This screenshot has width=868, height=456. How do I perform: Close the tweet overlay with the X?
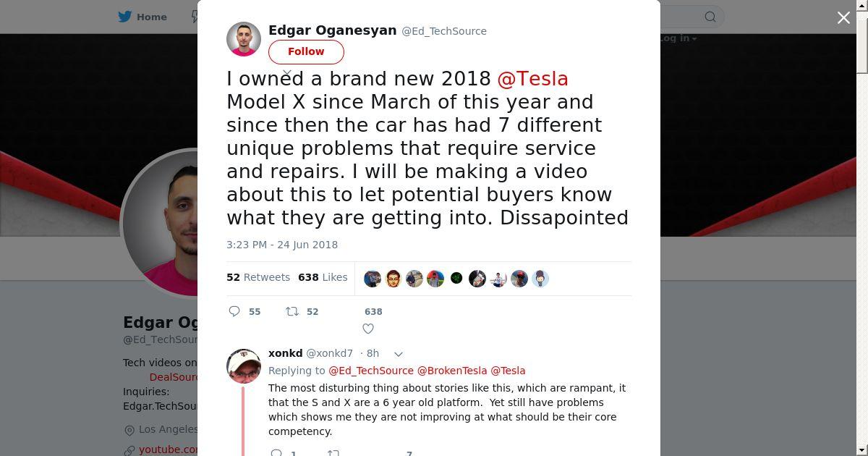(843, 18)
